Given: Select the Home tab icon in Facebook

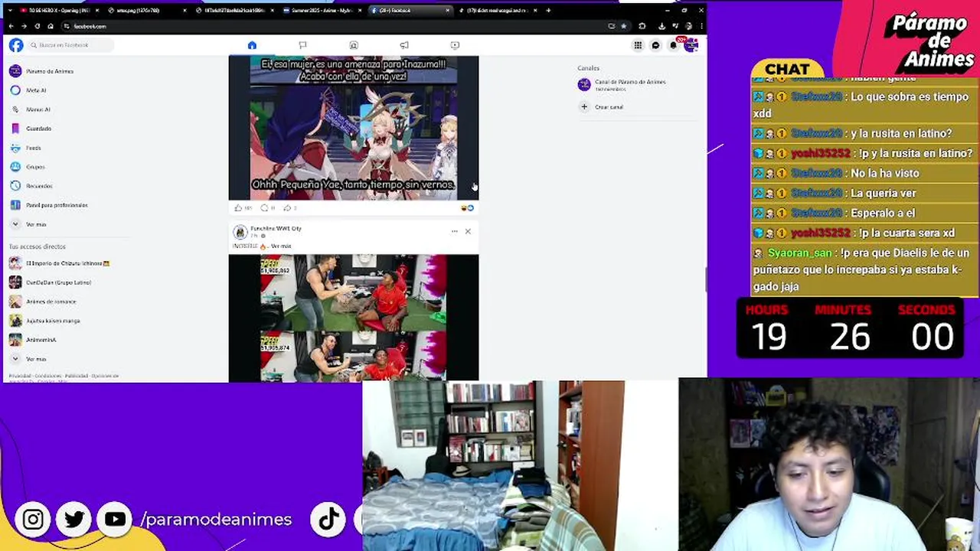Looking at the screenshot, I should pyautogui.click(x=252, y=45).
